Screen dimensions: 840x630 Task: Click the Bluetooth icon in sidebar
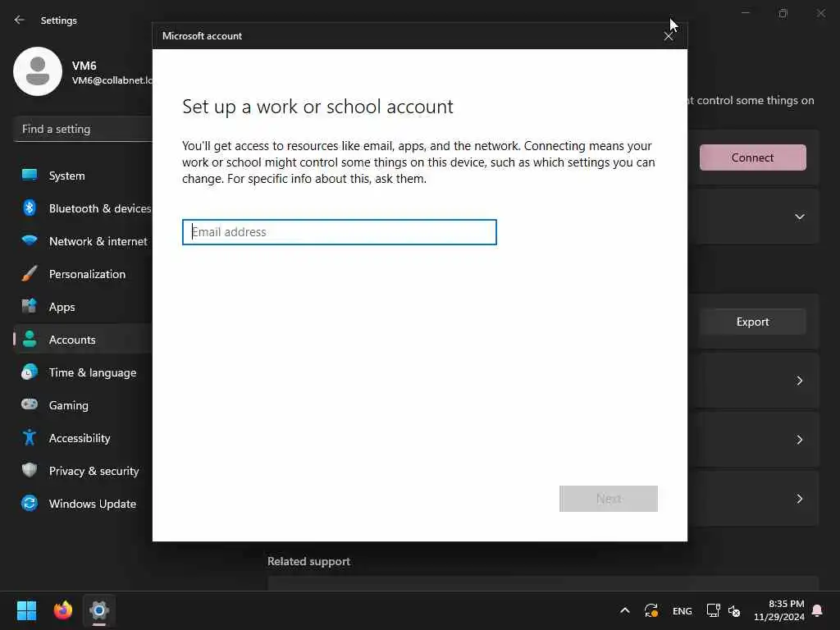[30, 208]
